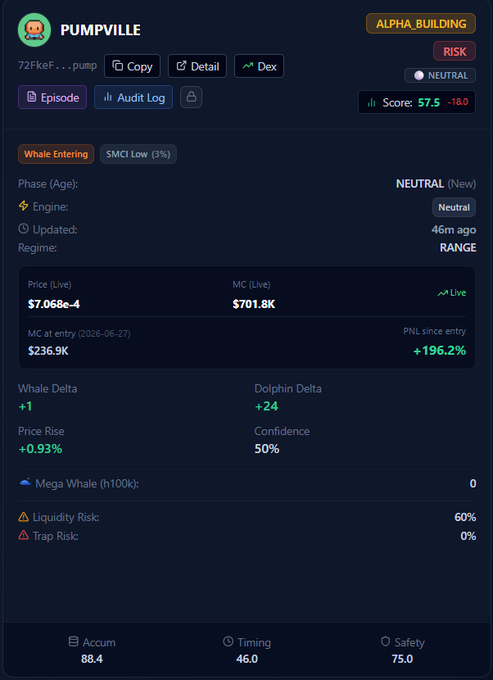Image resolution: width=493 pixels, height=680 pixels.
Task: Click the Timing 46.0 score
Action: point(247,659)
